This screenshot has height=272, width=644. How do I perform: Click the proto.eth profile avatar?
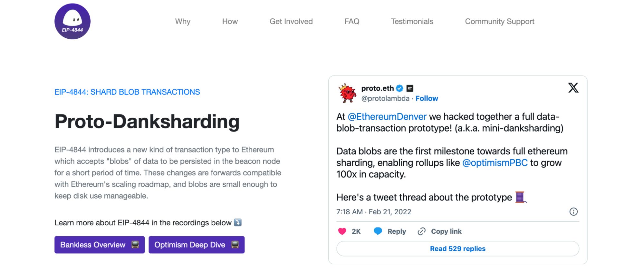click(x=347, y=93)
